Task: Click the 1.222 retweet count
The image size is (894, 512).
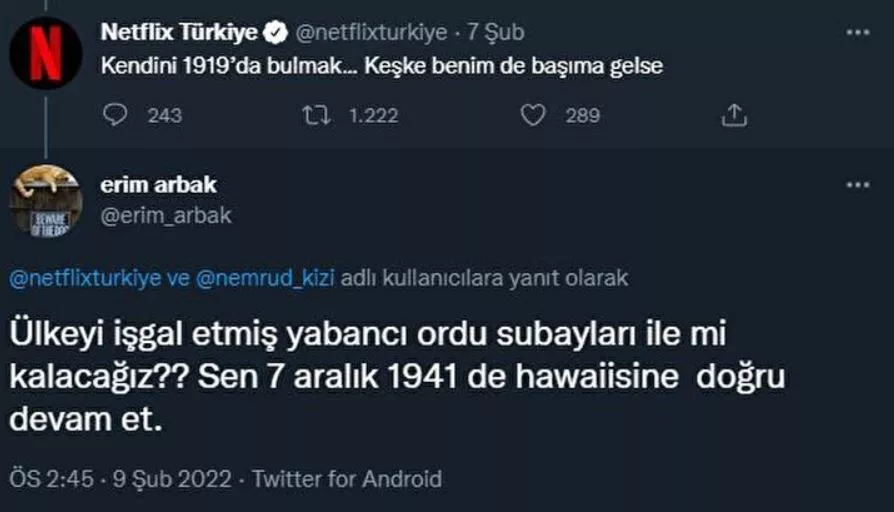Action: point(375,115)
